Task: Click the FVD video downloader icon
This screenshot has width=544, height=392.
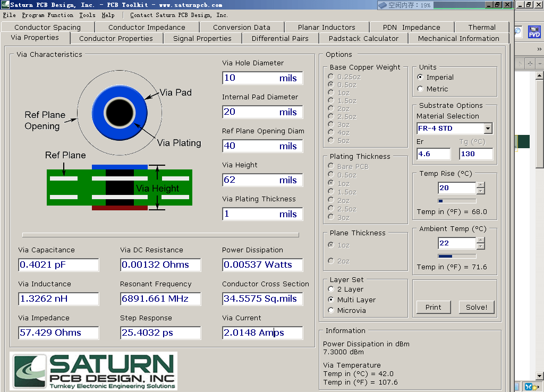Action: tap(534, 32)
